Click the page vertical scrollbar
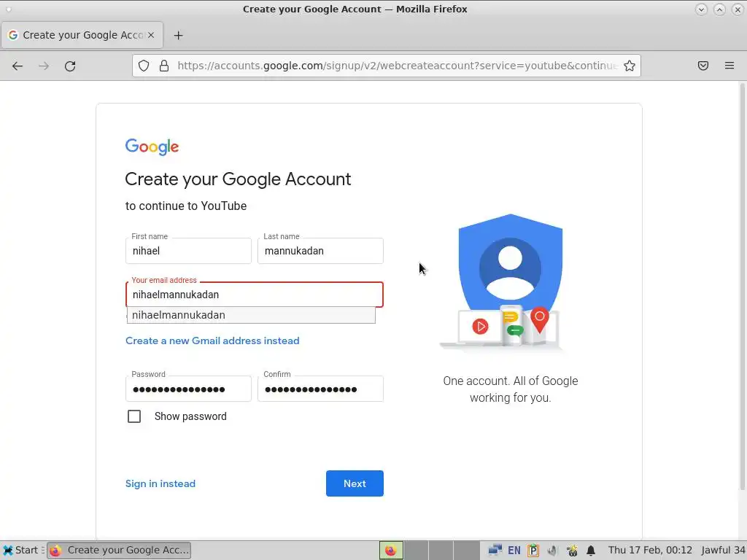 click(x=742, y=286)
